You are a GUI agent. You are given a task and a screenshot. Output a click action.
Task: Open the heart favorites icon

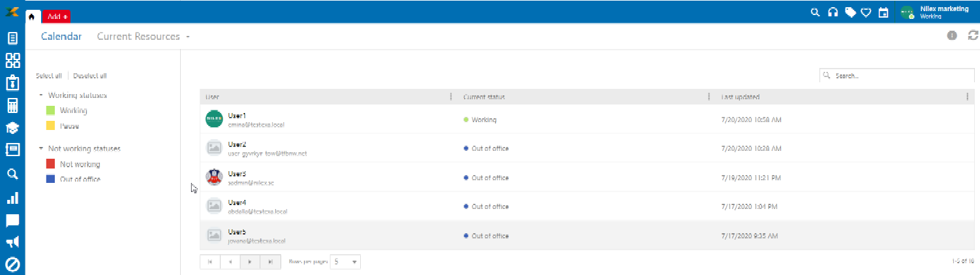point(866,12)
